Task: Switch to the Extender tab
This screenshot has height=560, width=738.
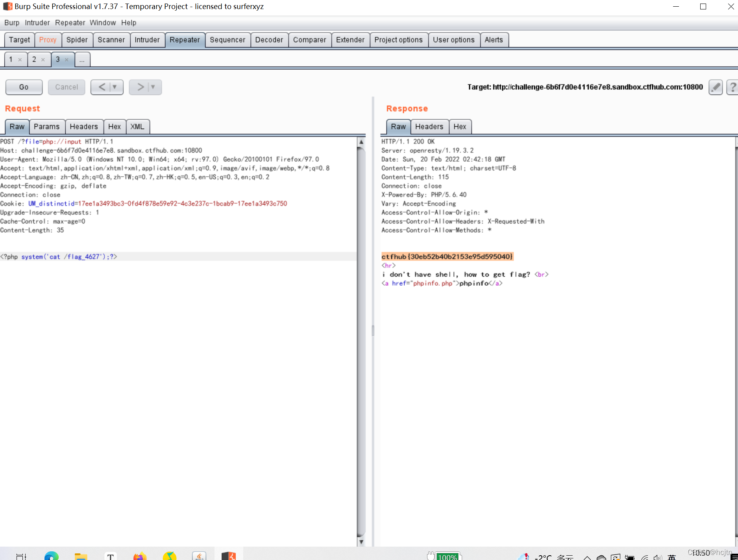Action: click(350, 40)
